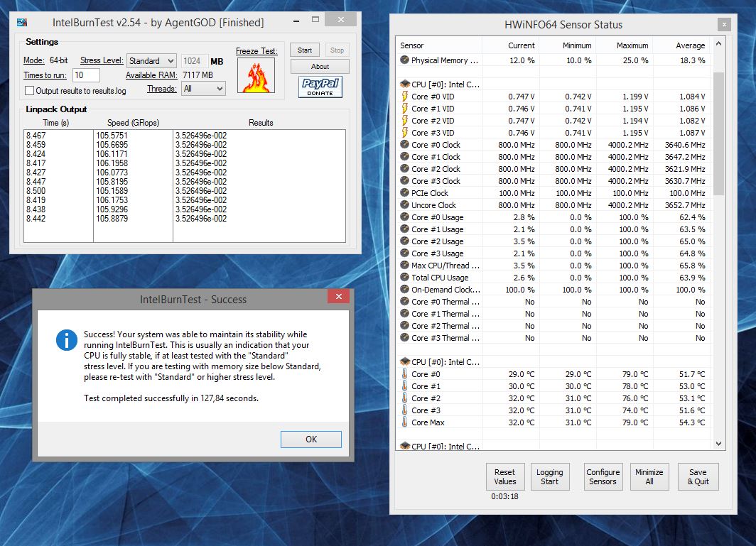756x546 pixels.
Task: Click the Save & Quit button
Action: pos(698,476)
